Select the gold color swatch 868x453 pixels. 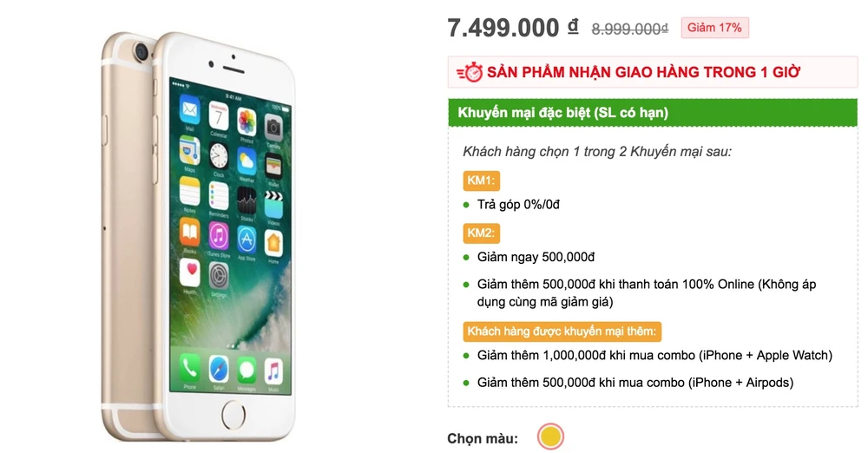coord(550,437)
